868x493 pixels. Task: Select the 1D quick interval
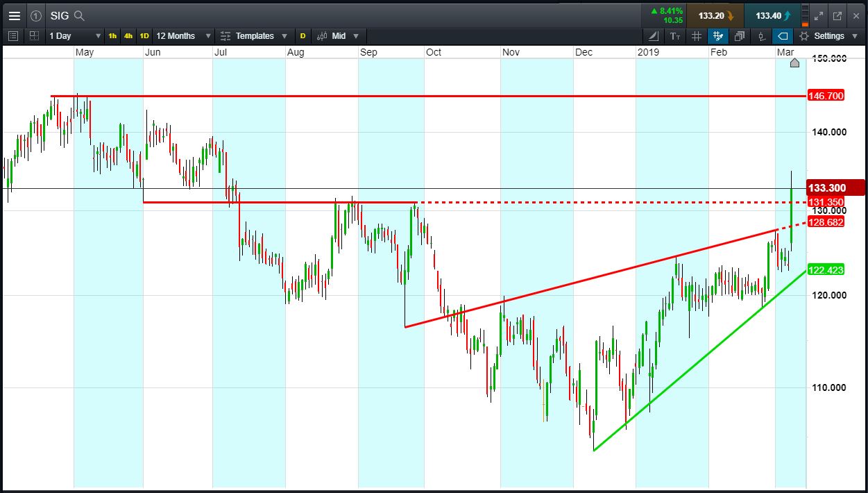click(144, 36)
